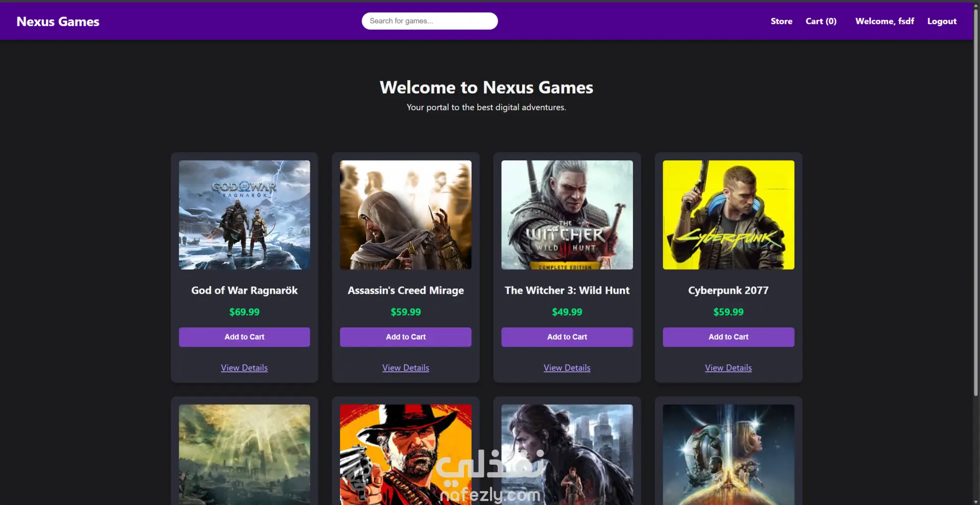Add The Witcher 3 to cart
980x505 pixels.
[567, 337]
